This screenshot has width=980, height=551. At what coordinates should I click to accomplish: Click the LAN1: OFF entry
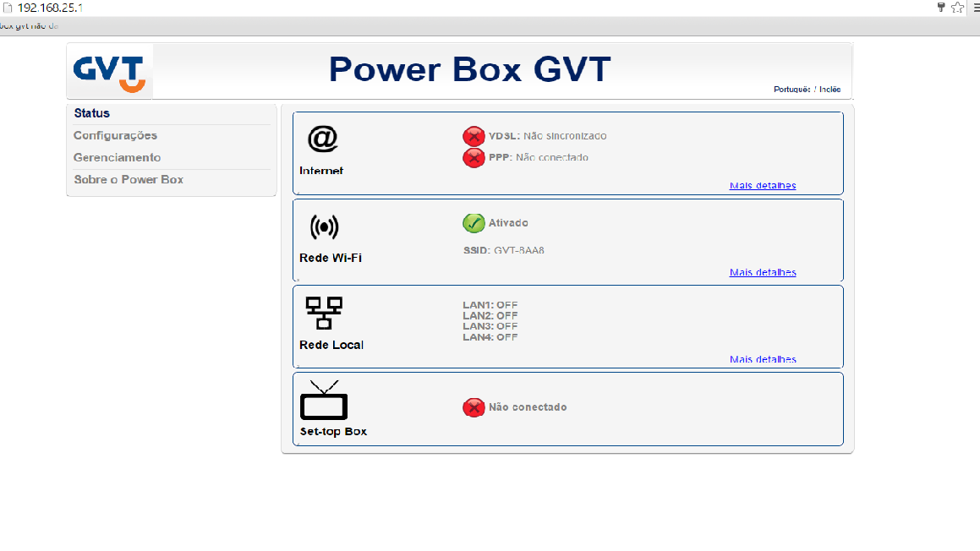pyautogui.click(x=490, y=305)
